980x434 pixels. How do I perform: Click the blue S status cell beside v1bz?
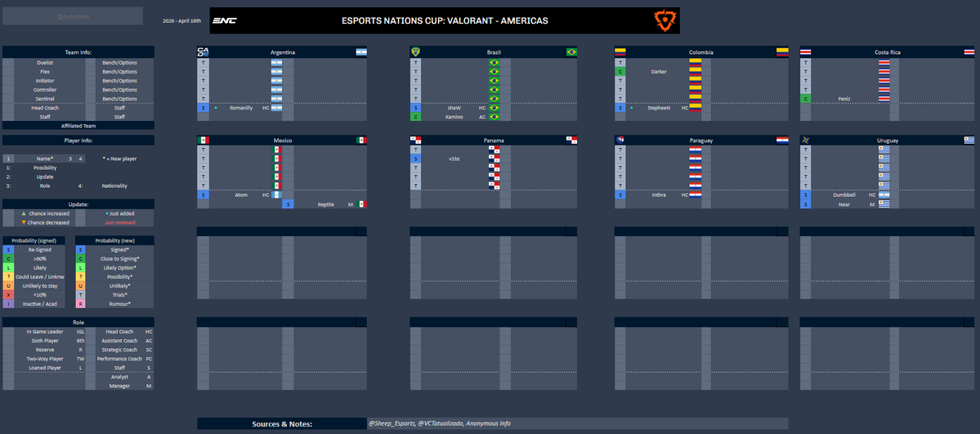tap(416, 159)
